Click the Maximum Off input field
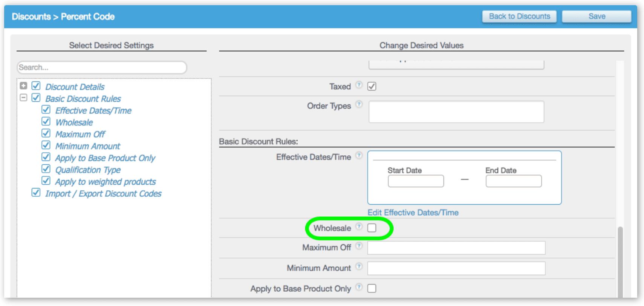The width and height of the screenshot is (644, 306). pyautogui.click(x=456, y=248)
